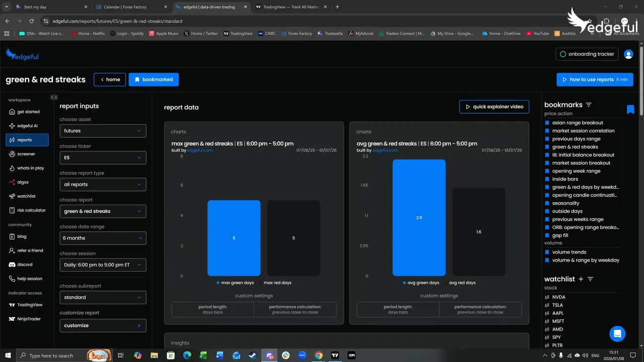
Task: Open the risk calculator
Action: tap(27, 210)
